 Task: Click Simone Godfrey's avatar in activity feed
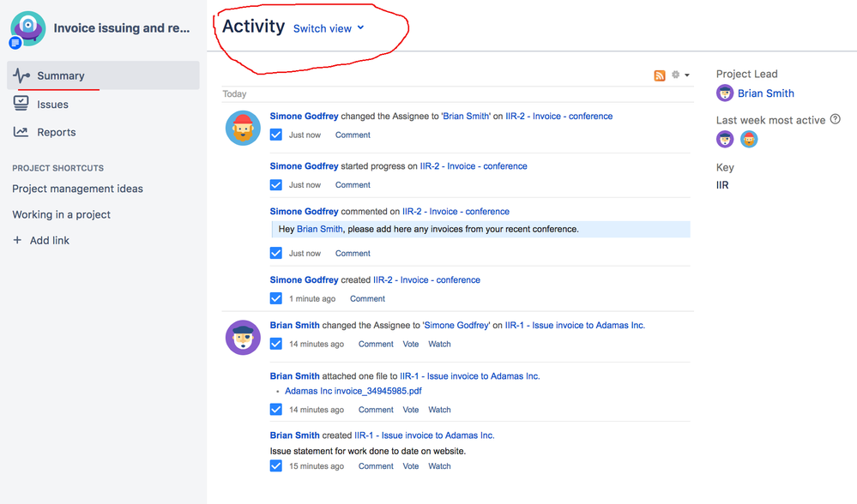[243, 128]
